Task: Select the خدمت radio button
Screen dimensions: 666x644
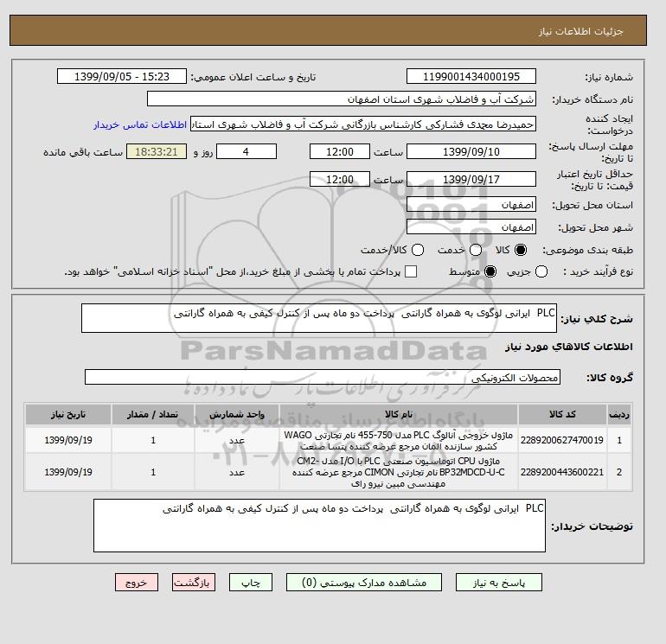Action: 476,250
